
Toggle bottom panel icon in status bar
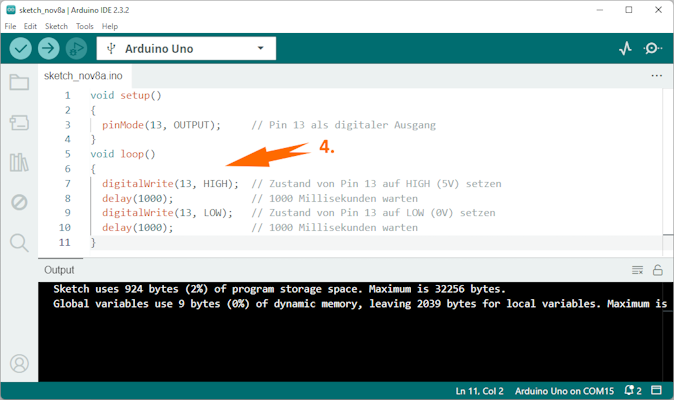click(656, 390)
